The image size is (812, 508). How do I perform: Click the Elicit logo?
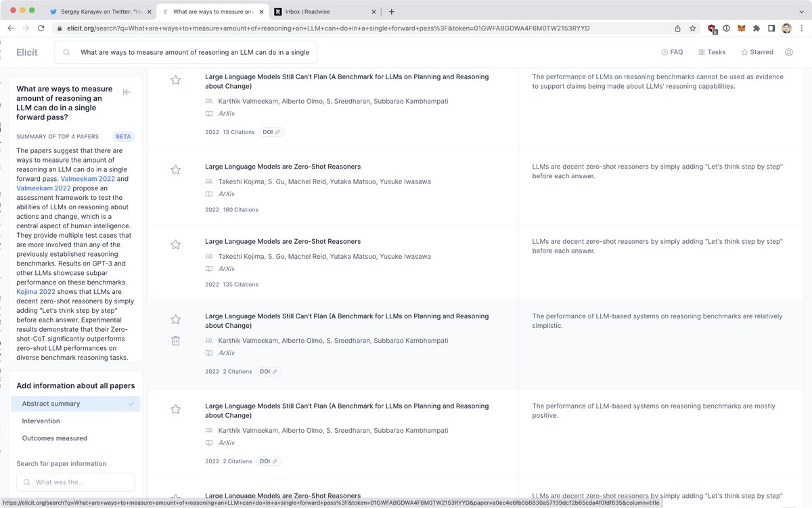(x=27, y=52)
